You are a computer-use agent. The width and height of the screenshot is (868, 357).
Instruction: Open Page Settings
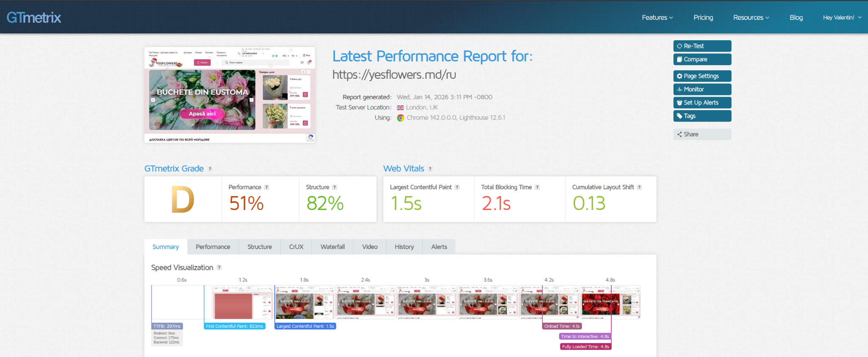point(702,76)
